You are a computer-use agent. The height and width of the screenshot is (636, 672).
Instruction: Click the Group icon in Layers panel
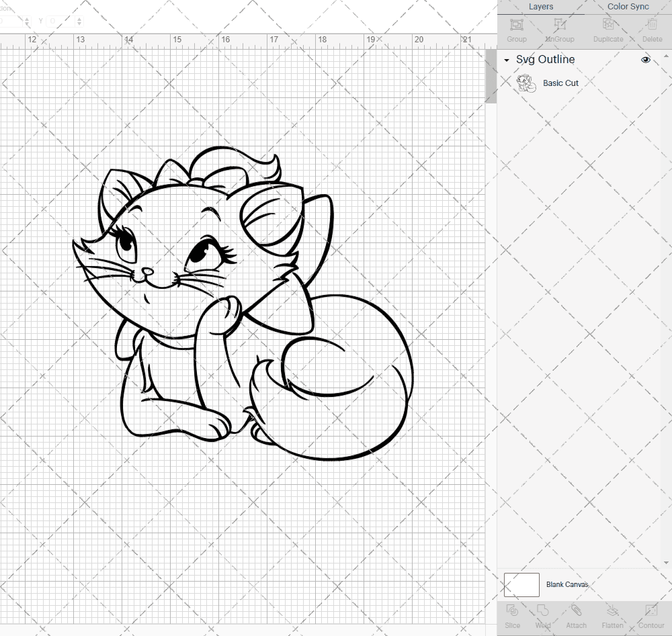[516, 24]
